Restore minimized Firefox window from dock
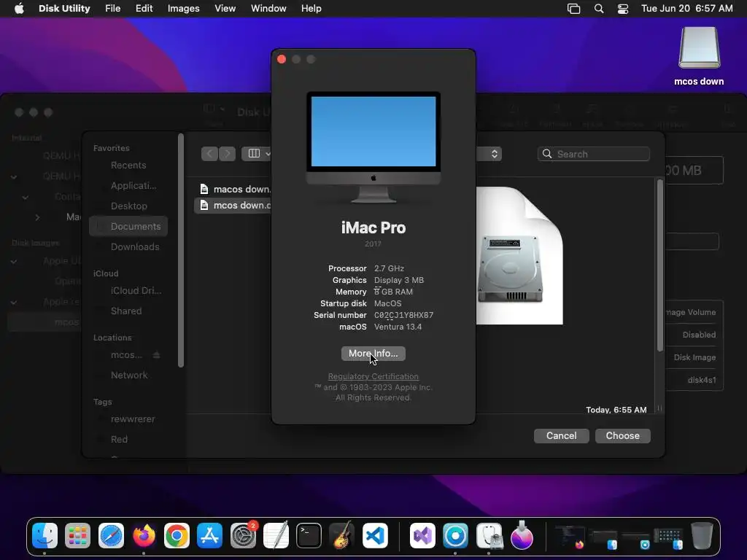The height and width of the screenshot is (560, 747). tap(570, 537)
